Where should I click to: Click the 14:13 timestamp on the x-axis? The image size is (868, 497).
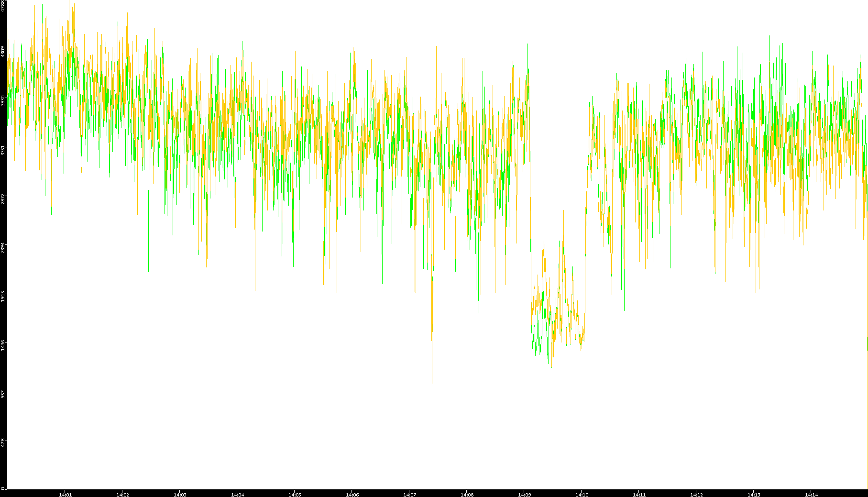pos(754,494)
